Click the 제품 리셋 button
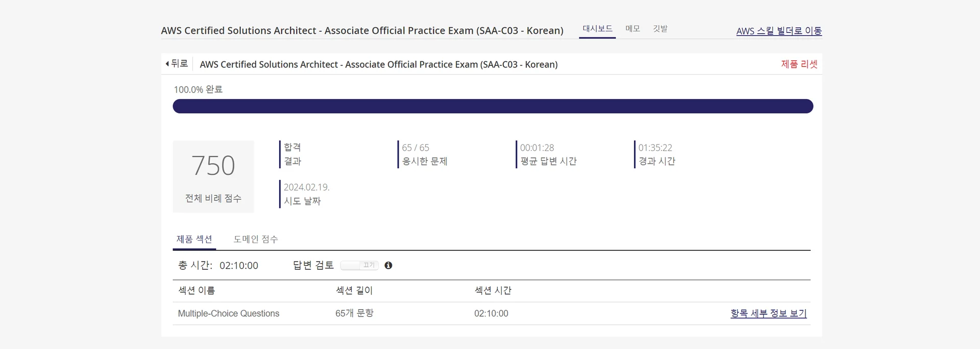This screenshot has width=980, height=349. coord(799,64)
